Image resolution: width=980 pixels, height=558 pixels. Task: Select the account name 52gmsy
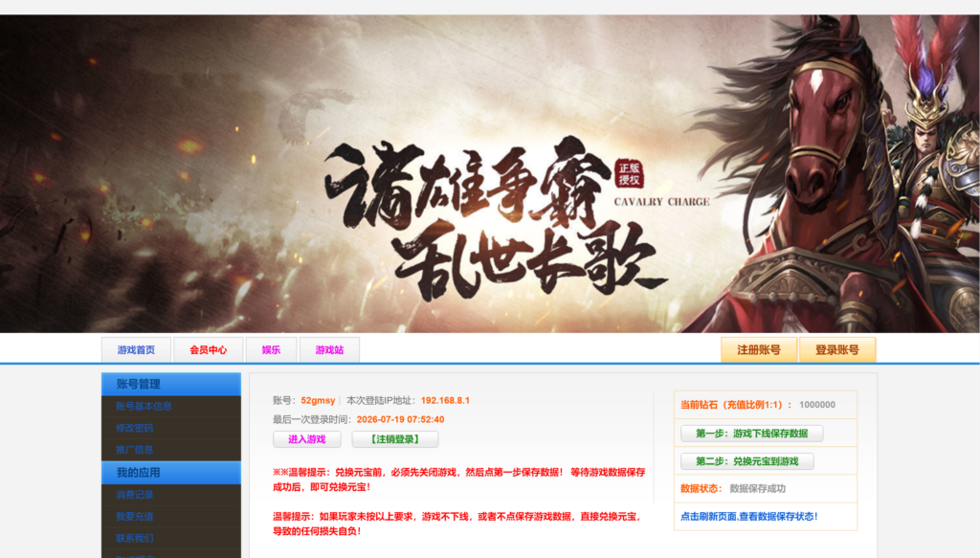click(318, 400)
